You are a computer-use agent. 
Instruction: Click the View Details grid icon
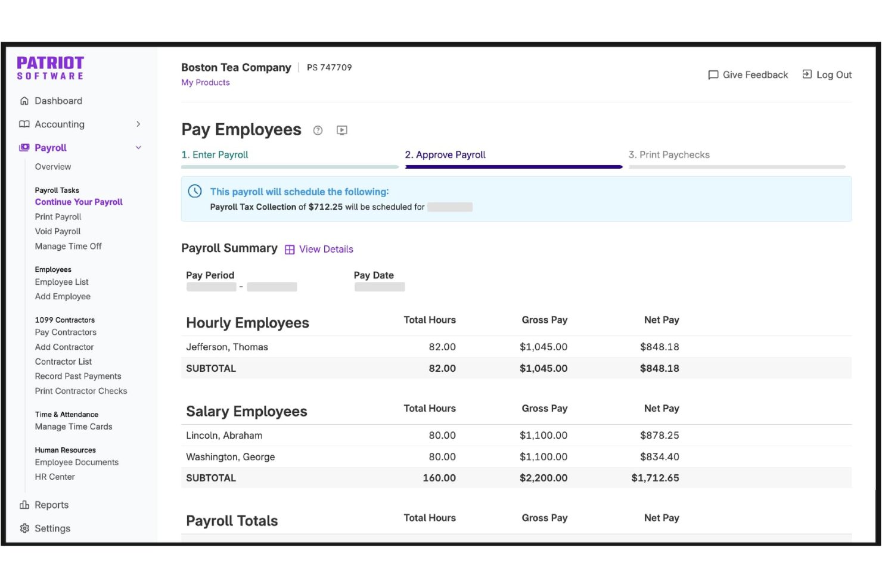coord(290,250)
